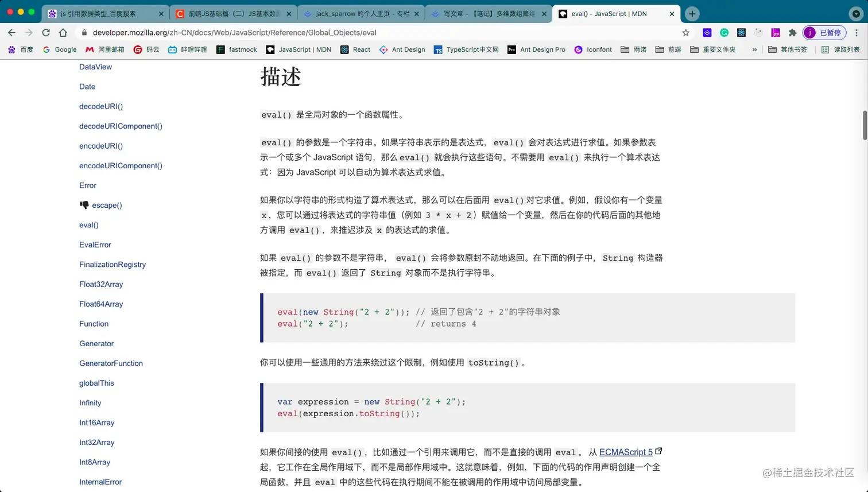The image size is (868, 492).
Task: Open the React Developer Tools extension icon
Action: (x=741, y=33)
